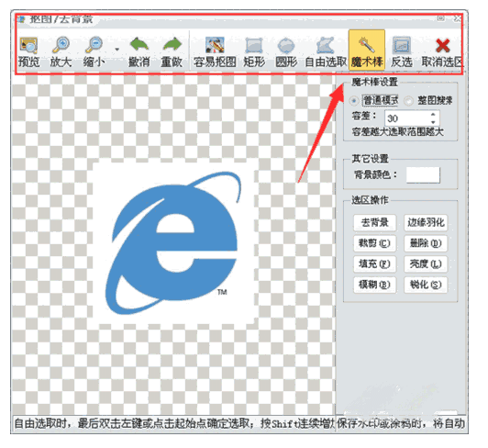Click the 边缘羽化 button
Screen dimensions: 488x448
426,223
